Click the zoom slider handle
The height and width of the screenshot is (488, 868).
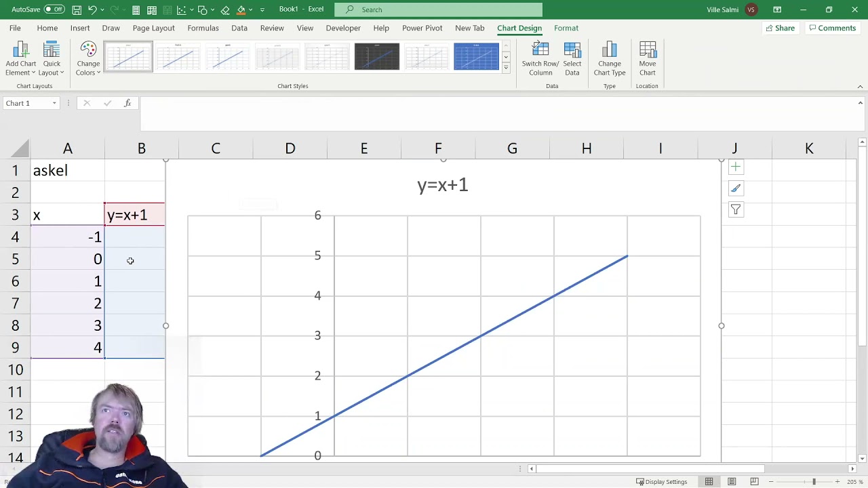pos(814,482)
